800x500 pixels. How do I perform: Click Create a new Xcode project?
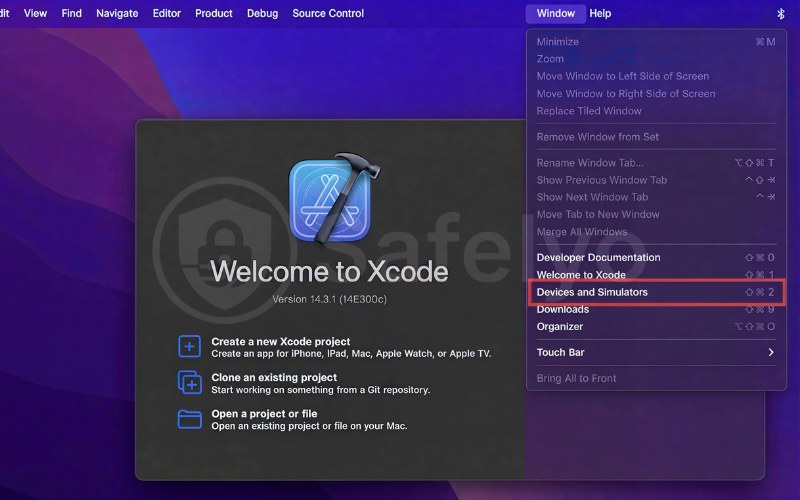pyautogui.click(x=281, y=341)
